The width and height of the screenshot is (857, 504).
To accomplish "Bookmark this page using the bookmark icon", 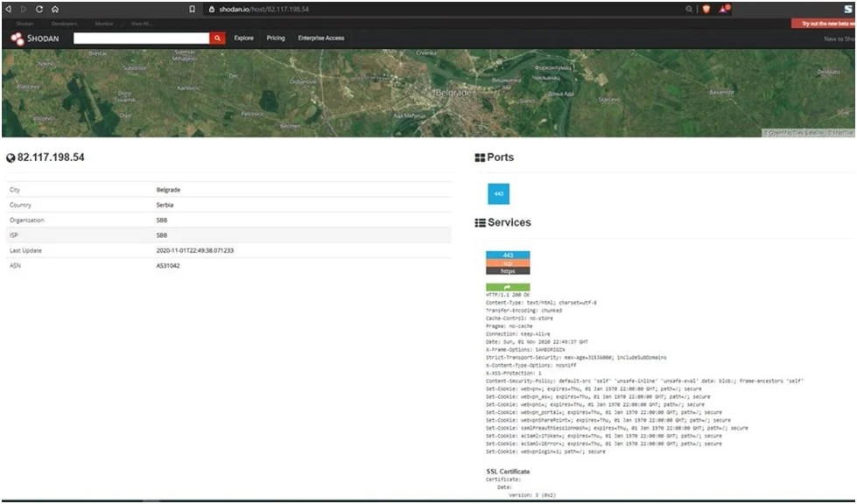I will tap(193, 9).
